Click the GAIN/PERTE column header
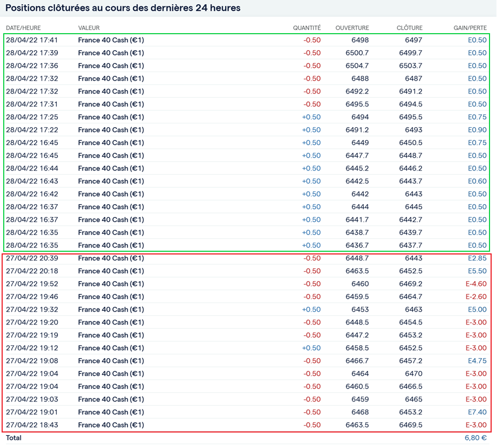Image resolution: width=497 pixels, height=448 pixels. point(470,28)
